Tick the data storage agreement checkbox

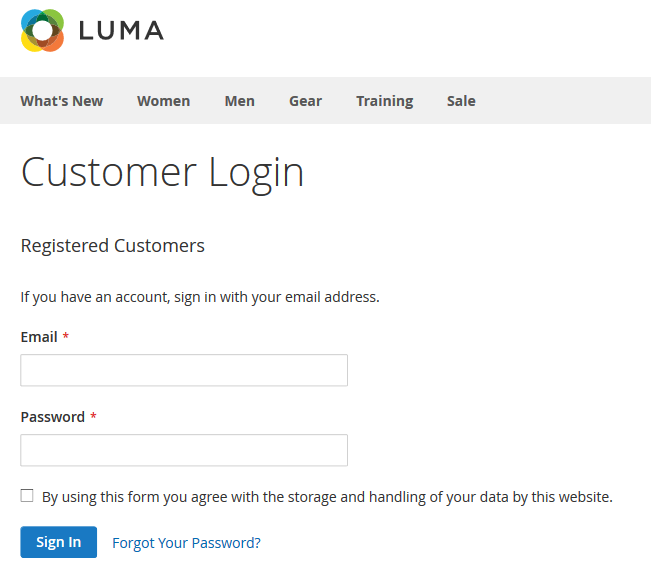(x=27, y=495)
